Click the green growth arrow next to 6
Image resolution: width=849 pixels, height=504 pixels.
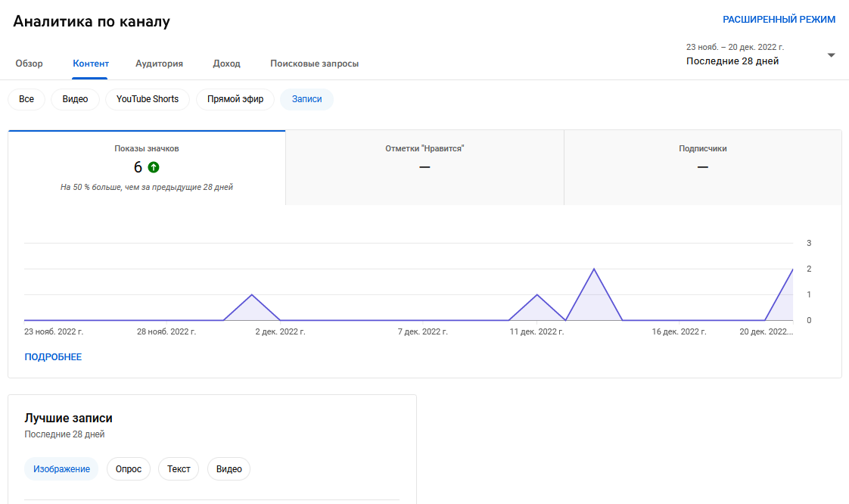(153, 167)
